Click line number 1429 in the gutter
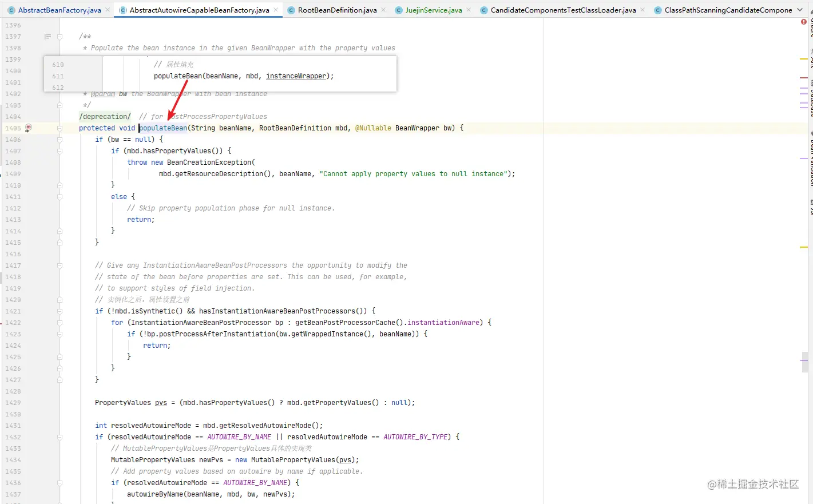Viewport: 813px width, 504px height. [x=13, y=403]
